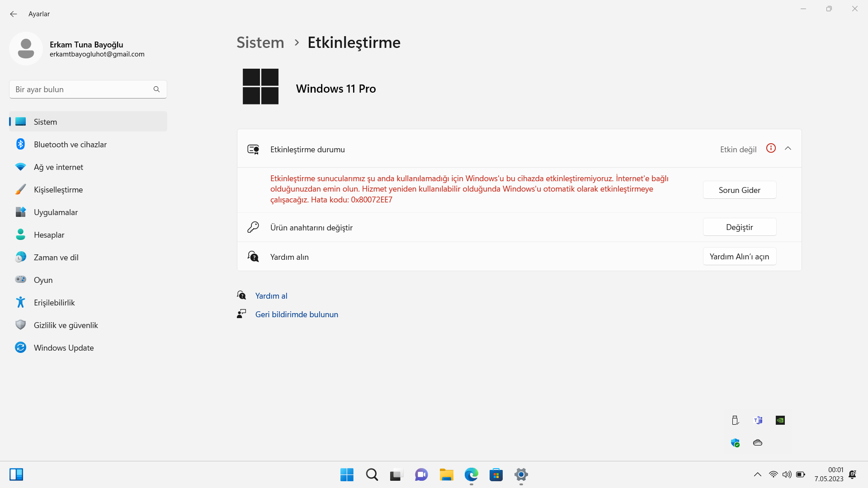Open clock and date 7.05.2023
868x488 pixels.
click(829, 474)
